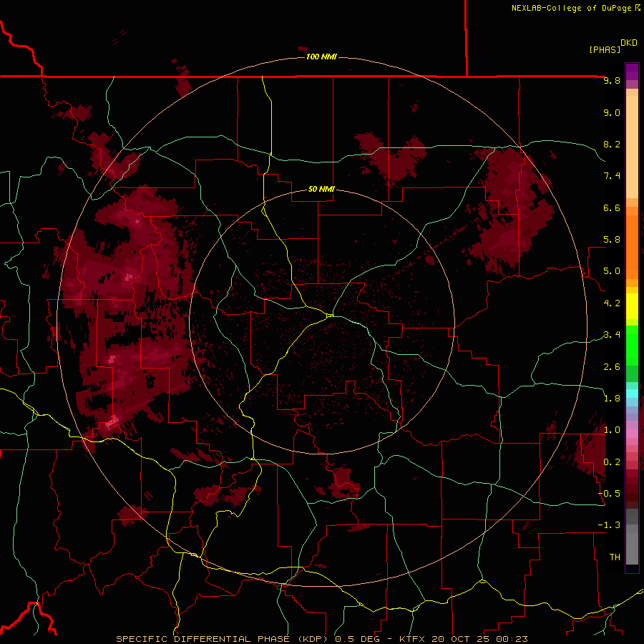
Task: Click the 1.8 value on the color scale
Action: pos(612,399)
